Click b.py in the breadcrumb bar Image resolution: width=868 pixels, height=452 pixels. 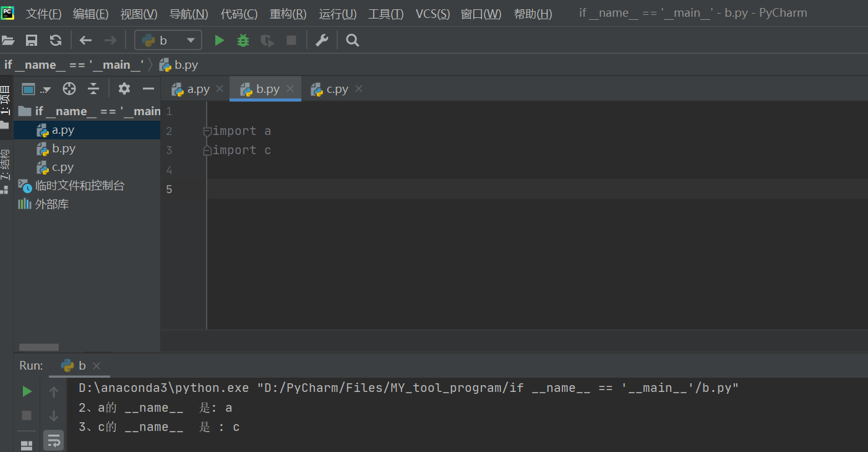coord(179,64)
